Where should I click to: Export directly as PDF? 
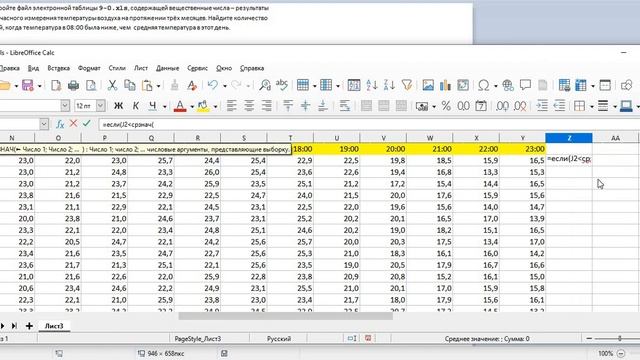[x=56, y=85]
